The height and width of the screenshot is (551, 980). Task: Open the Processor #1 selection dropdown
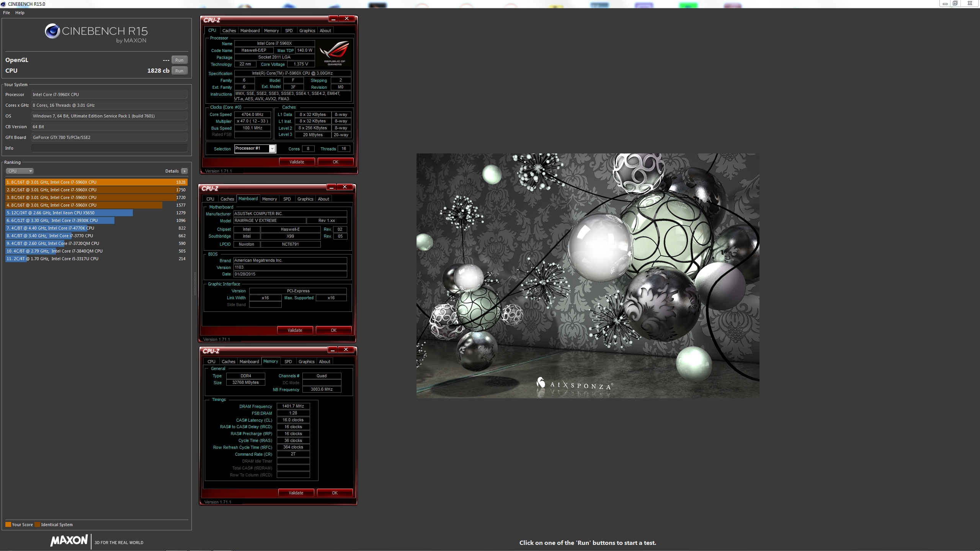coord(255,148)
